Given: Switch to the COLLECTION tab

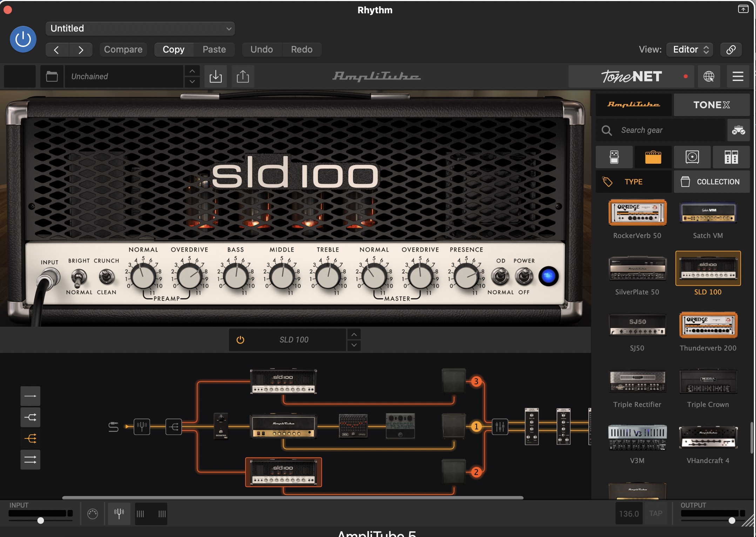Looking at the screenshot, I should (x=711, y=182).
